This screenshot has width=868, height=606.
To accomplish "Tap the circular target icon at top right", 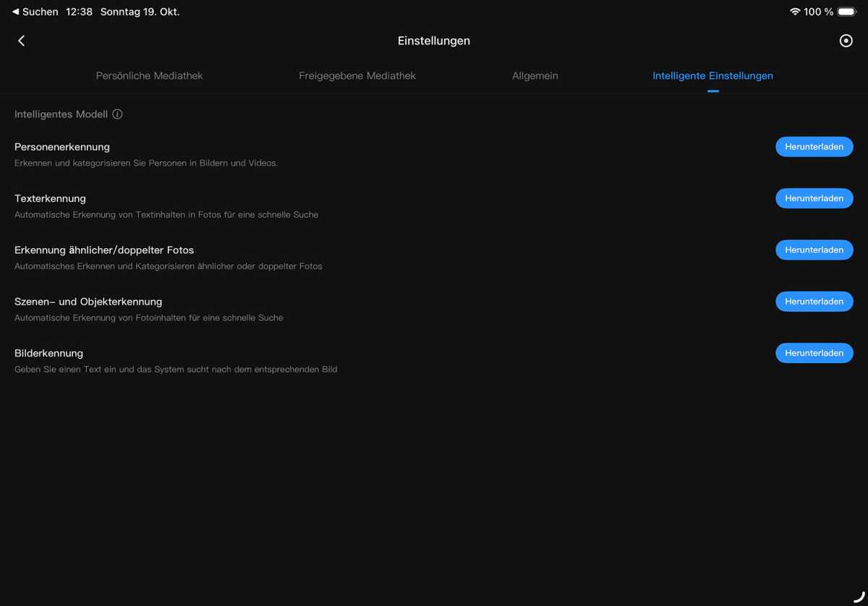I will pos(846,41).
